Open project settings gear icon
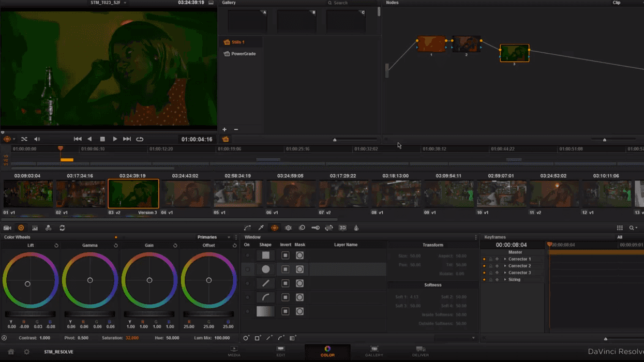644x362 pixels. pos(26,352)
